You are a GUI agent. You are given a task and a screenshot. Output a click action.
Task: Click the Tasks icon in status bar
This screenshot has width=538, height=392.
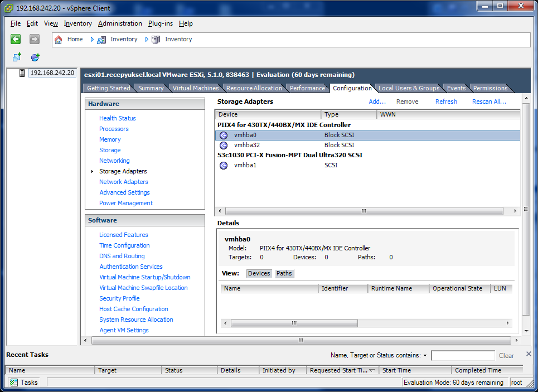14,383
